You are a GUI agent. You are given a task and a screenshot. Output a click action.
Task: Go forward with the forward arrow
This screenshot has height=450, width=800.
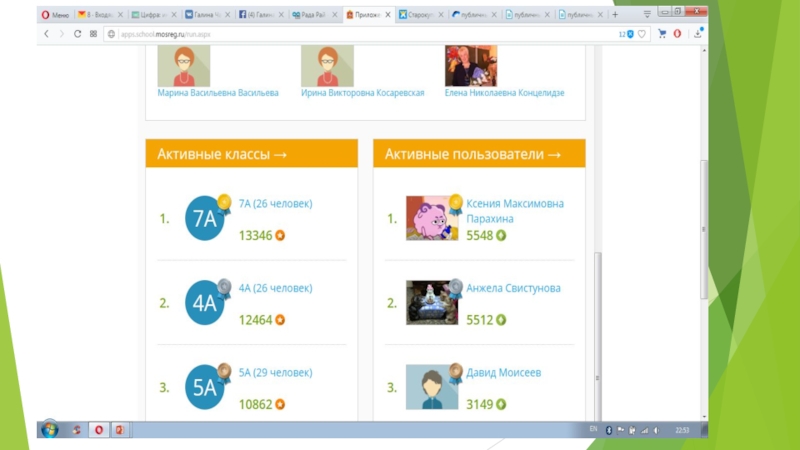(62, 34)
